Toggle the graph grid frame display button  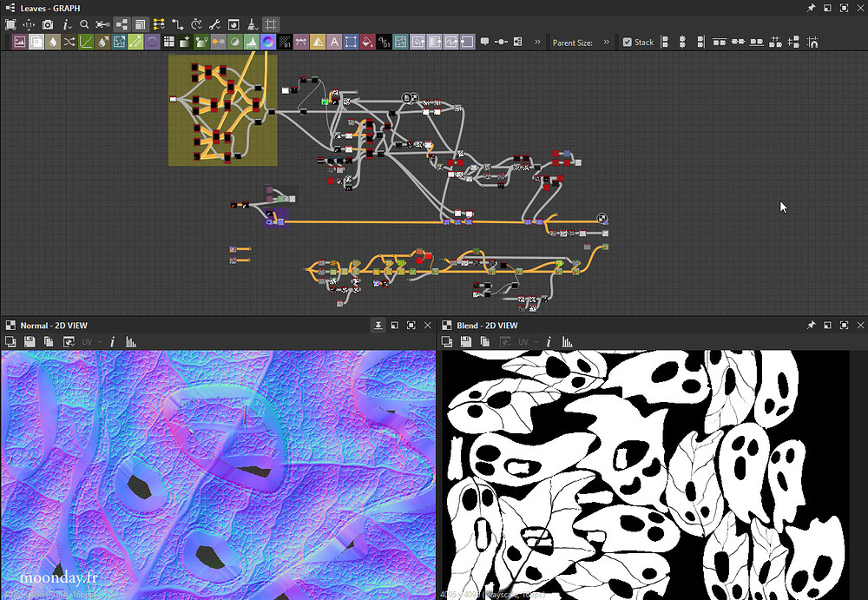click(x=271, y=24)
